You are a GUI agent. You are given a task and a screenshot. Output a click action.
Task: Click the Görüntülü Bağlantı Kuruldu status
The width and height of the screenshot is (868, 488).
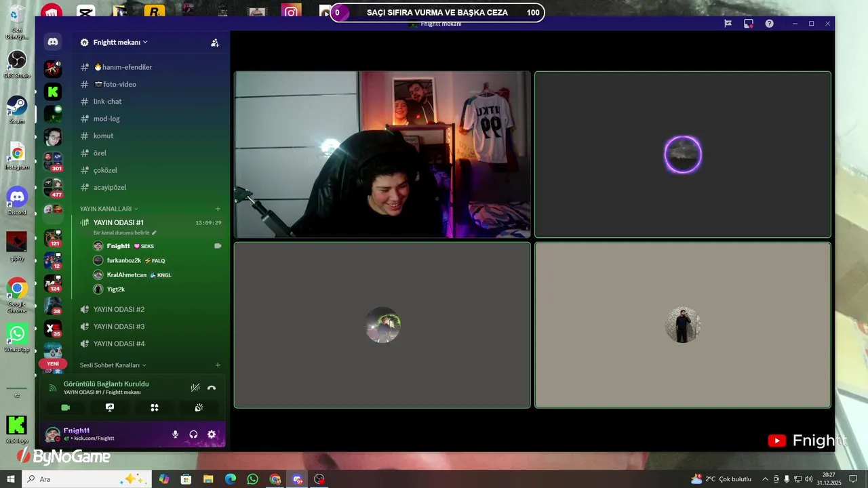[x=106, y=384]
